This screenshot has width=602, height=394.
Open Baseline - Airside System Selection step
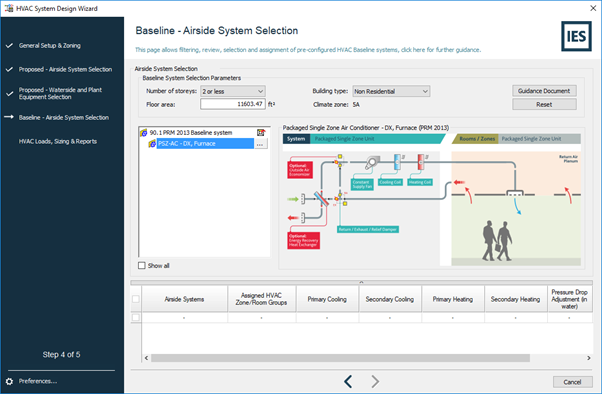(x=64, y=118)
